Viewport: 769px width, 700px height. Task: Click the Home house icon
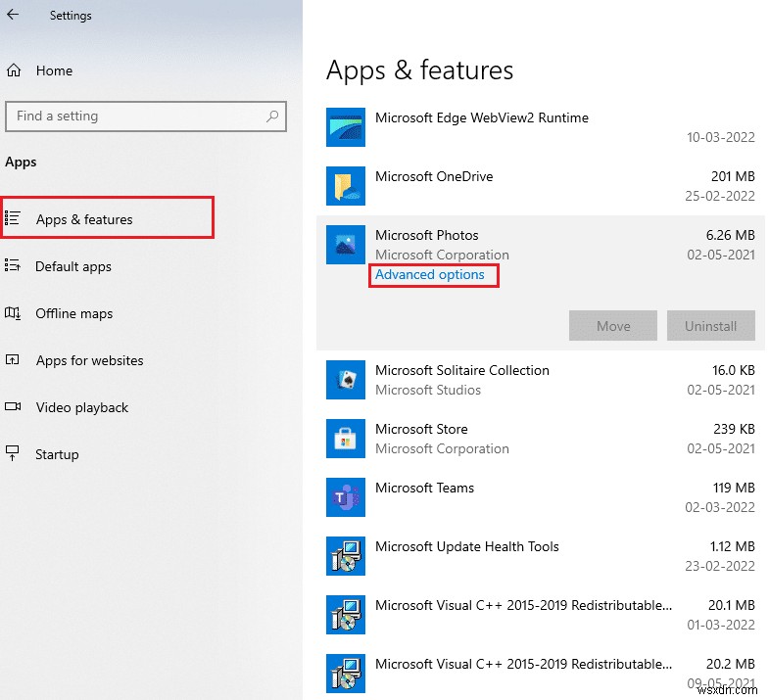click(x=14, y=70)
